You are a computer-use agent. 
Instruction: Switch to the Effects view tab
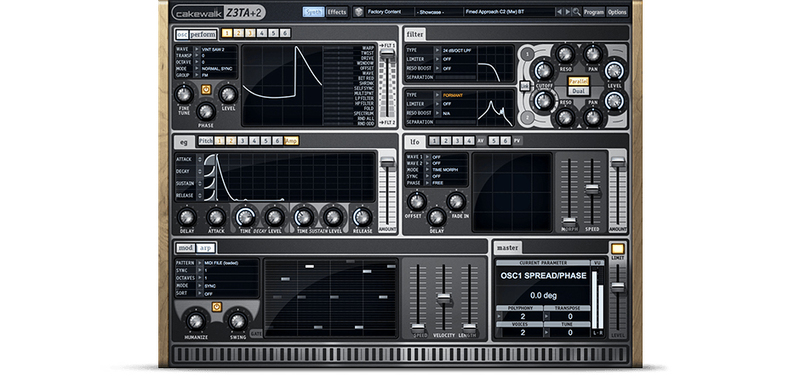tap(337, 12)
